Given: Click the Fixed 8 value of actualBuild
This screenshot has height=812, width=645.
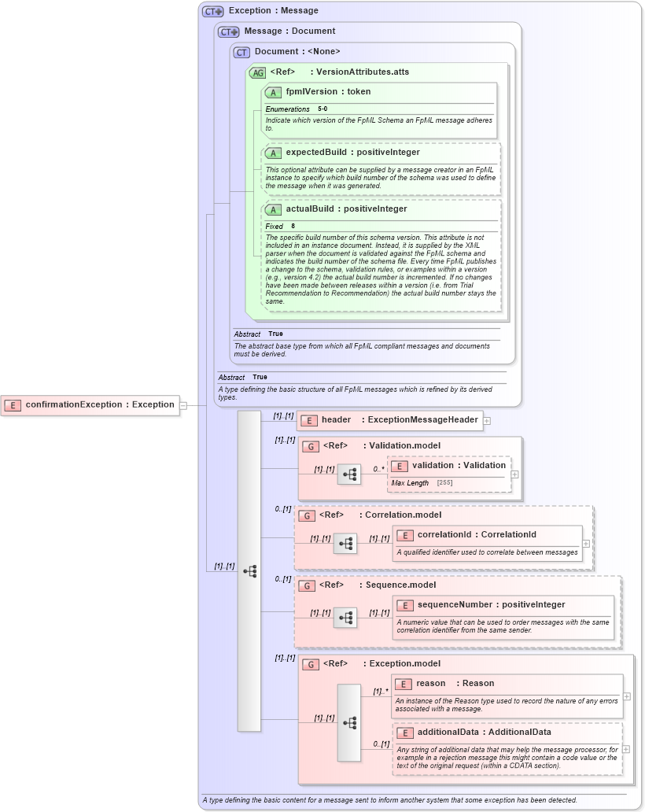Looking at the screenshot, I should [293, 226].
